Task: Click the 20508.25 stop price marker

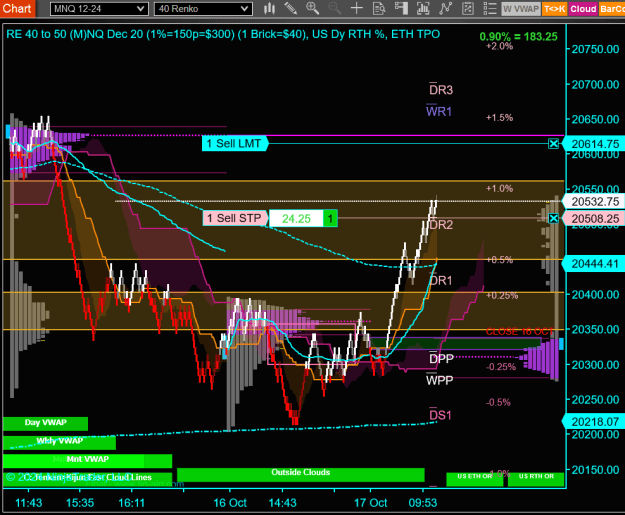Action: point(594,218)
